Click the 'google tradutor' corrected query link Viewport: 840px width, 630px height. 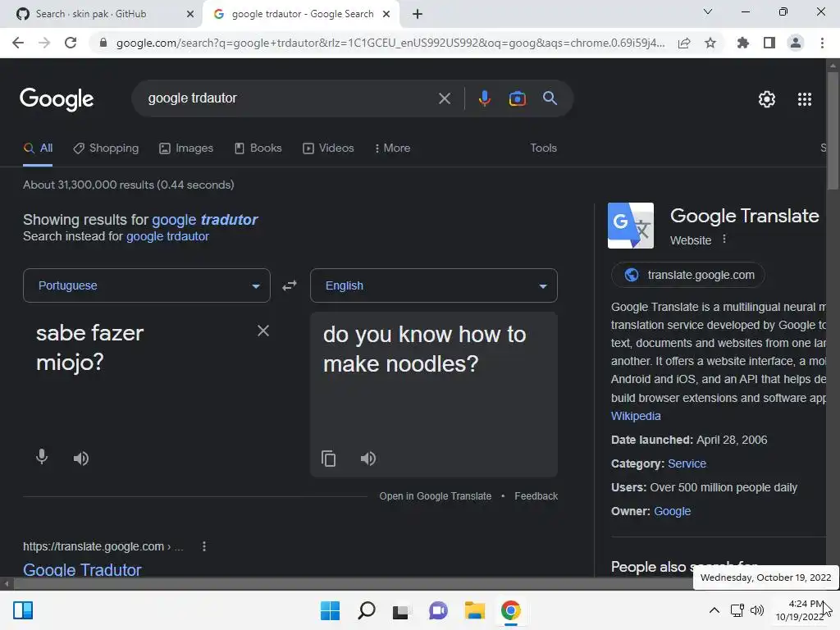(204, 220)
